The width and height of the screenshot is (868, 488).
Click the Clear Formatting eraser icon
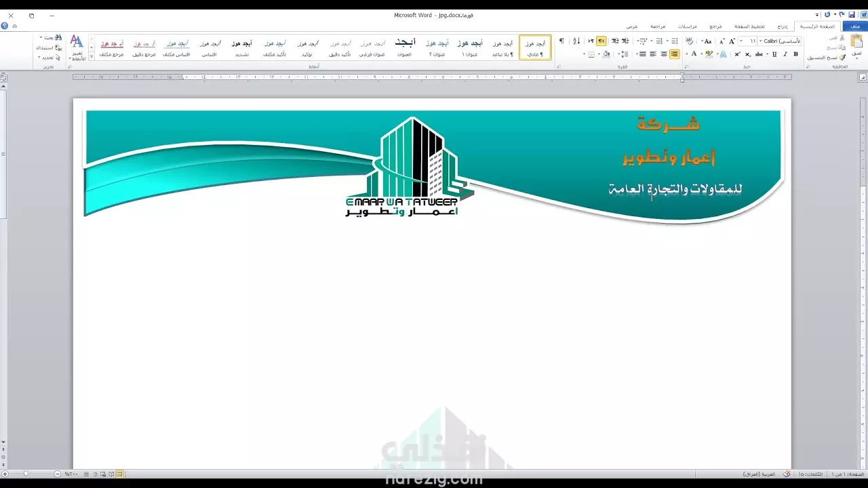click(689, 41)
